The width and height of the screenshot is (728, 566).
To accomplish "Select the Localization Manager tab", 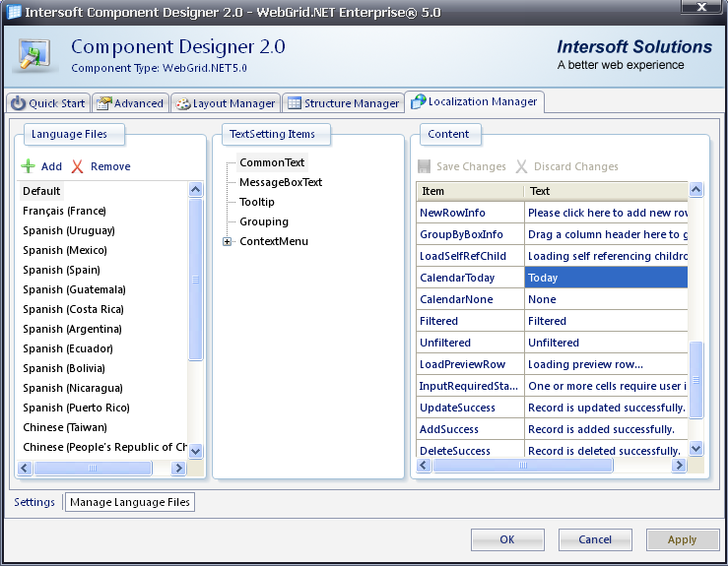I will click(x=475, y=101).
